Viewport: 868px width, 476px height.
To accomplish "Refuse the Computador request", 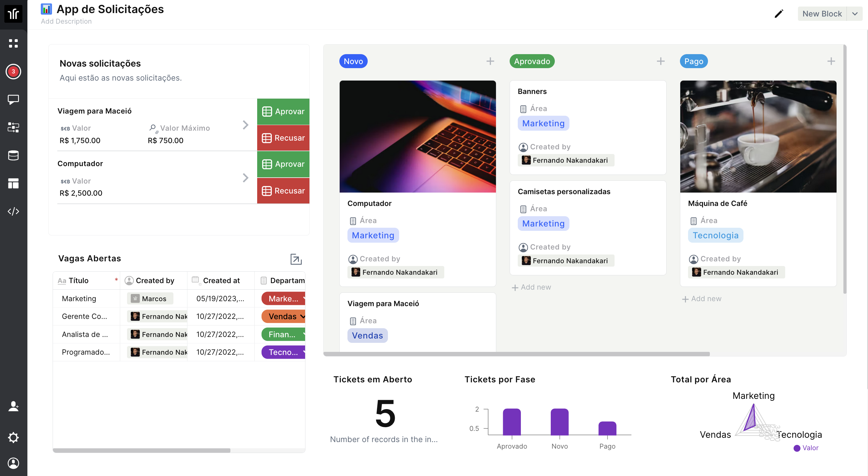I will coord(283,191).
